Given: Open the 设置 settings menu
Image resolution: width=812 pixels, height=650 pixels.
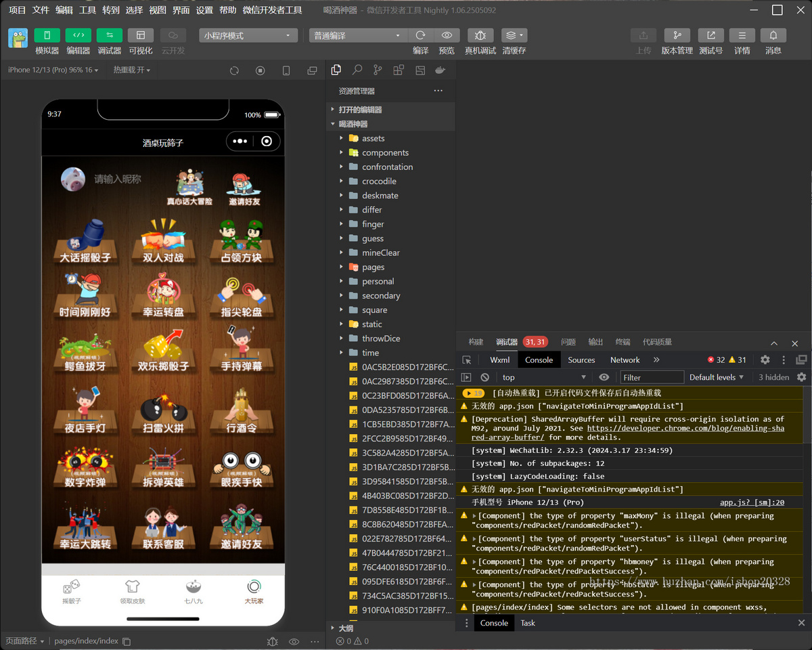Looking at the screenshot, I should point(204,10).
